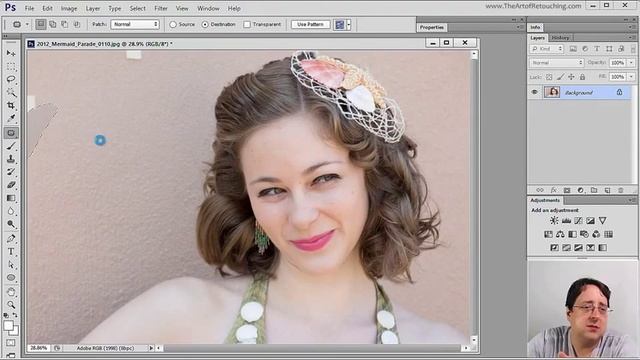Open the status bar info arrow
The image size is (640, 360).
click(151, 348)
